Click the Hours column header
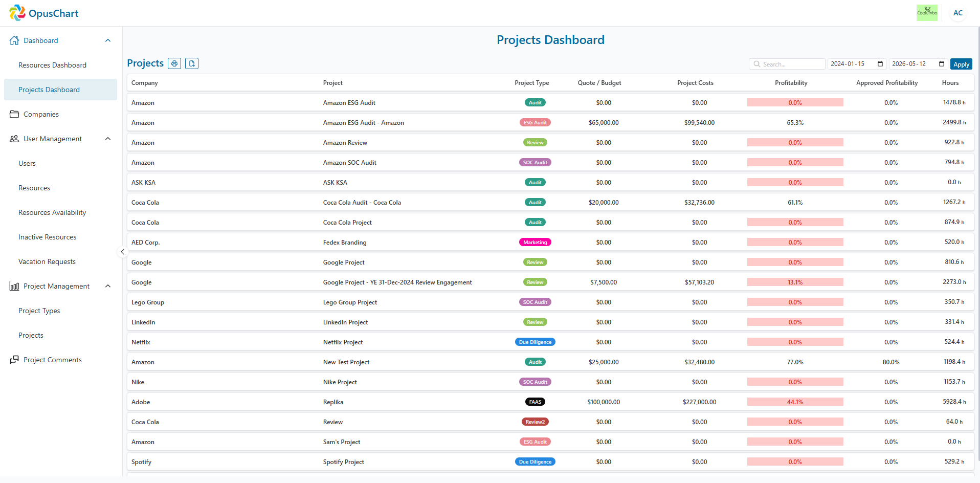The width and height of the screenshot is (980, 483). [x=950, y=83]
